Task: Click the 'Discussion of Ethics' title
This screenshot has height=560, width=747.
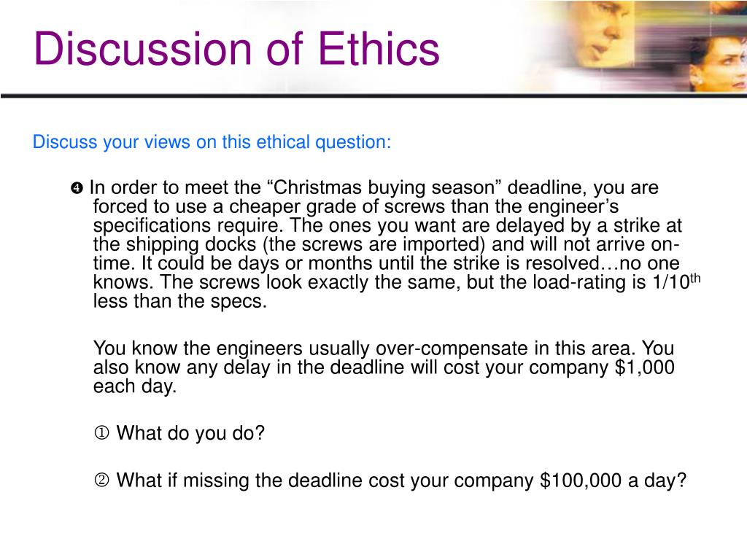Action: click(x=237, y=49)
